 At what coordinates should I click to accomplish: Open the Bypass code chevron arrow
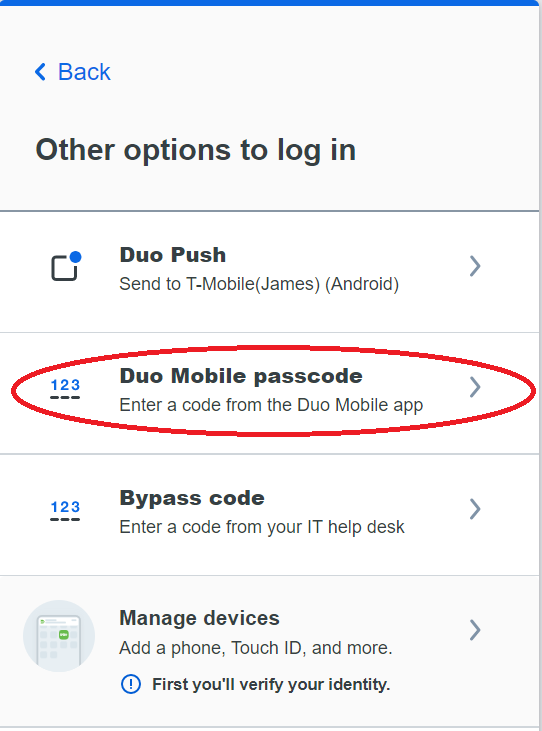pos(475,509)
